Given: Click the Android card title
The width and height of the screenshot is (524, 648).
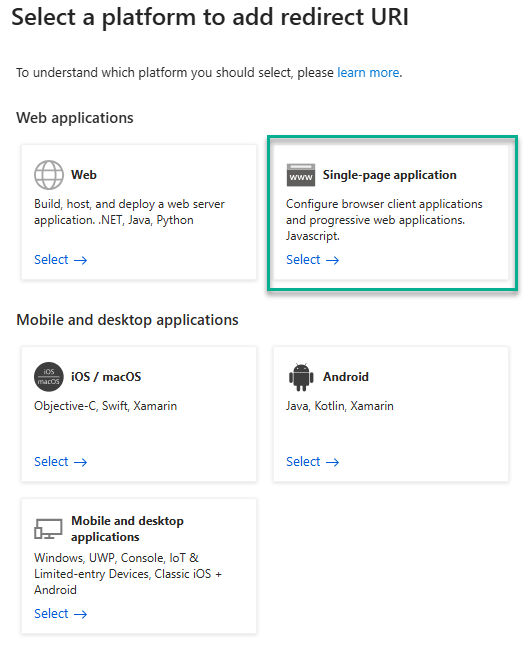Looking at the screenshot, I should click(345, 376).
